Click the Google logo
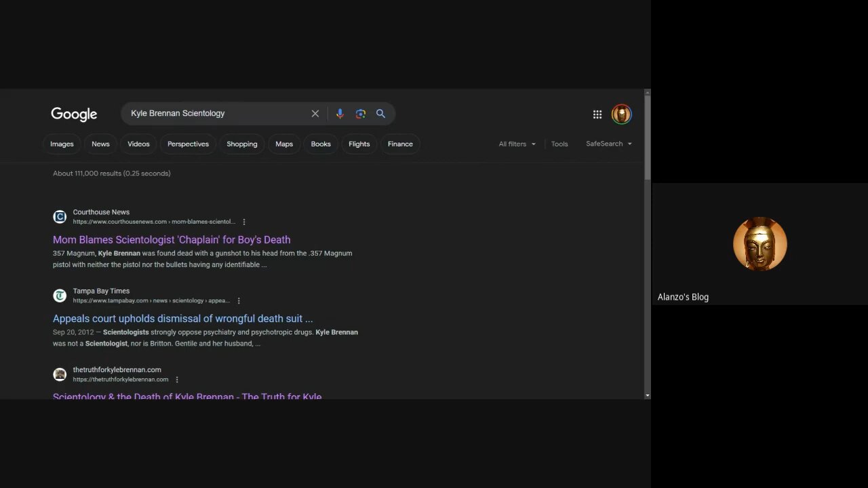The width and height of the screenshot is (868, 488). pyautogui.click(x=74, y=114)
